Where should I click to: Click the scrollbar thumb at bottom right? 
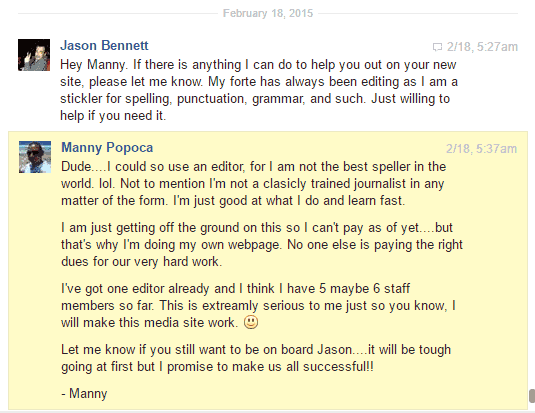pyautogui.click(x=532, y=396)
